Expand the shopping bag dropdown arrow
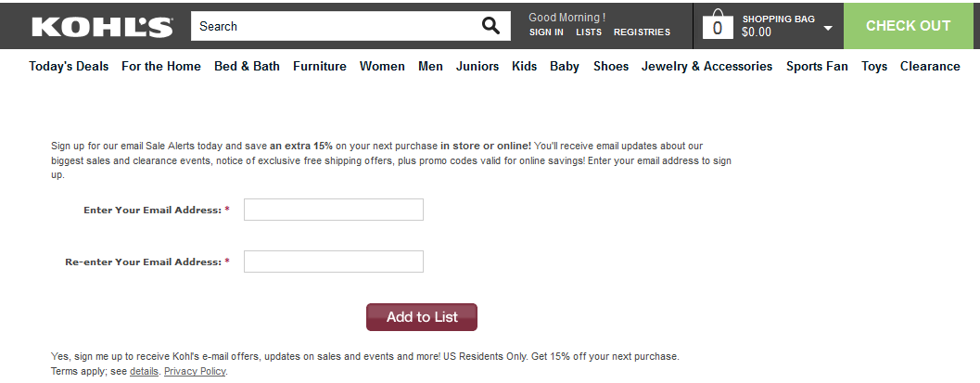 pos(828,27)
